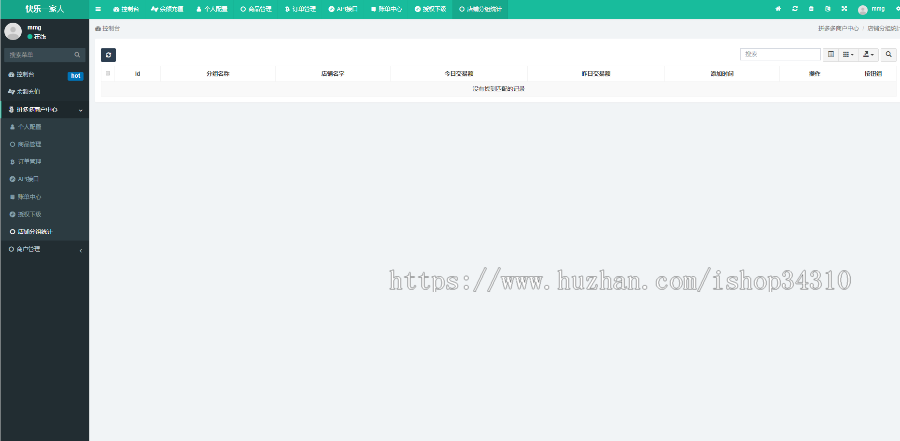Open 订单管理 in the sidebar submenu
Image resolution: width=900 pixels, height=441 pixels.
44,162
